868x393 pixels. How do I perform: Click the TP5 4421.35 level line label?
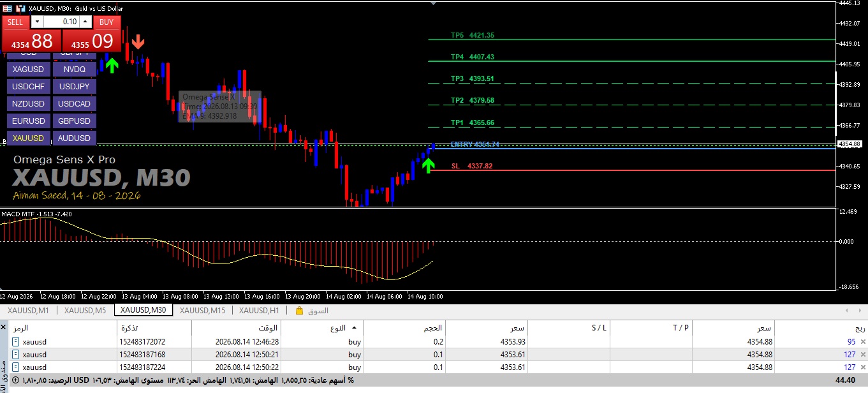pyautogui.click(x=473, y=36)
